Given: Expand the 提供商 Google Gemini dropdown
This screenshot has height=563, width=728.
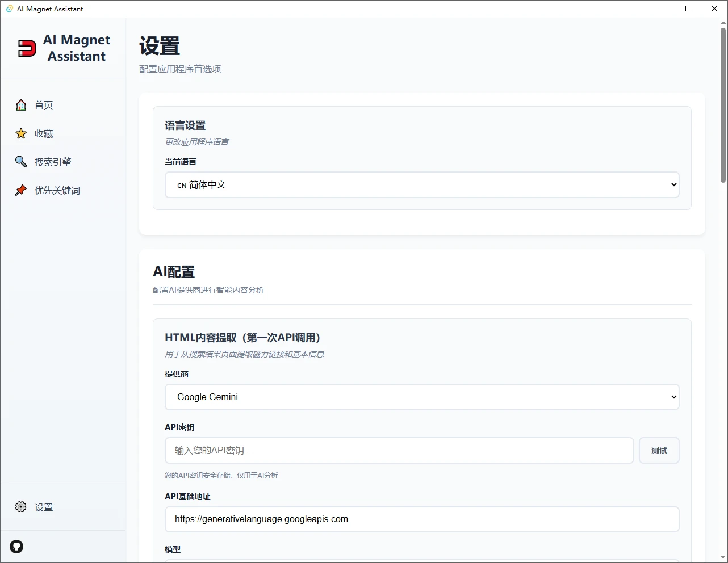Looking at the screenshot, I should coord(421,397).
